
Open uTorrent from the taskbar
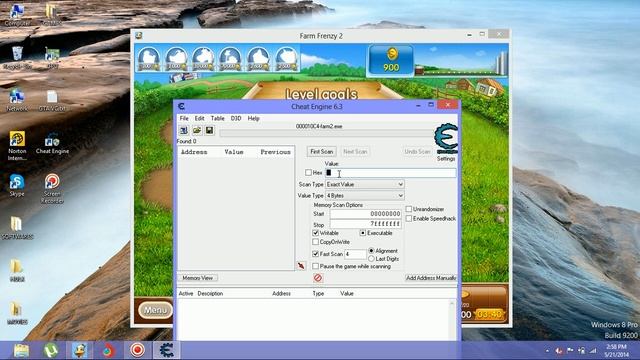click(50, 351)
